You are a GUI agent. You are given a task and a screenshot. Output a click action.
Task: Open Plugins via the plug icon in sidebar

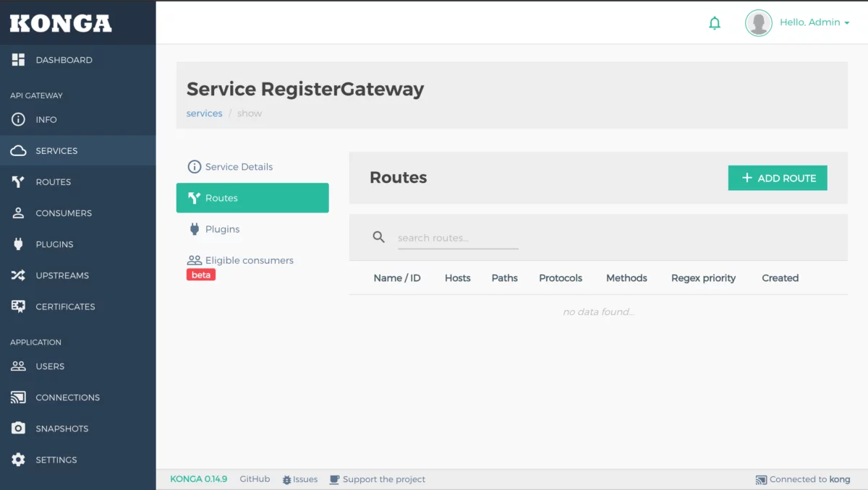(x=19, y=244)
